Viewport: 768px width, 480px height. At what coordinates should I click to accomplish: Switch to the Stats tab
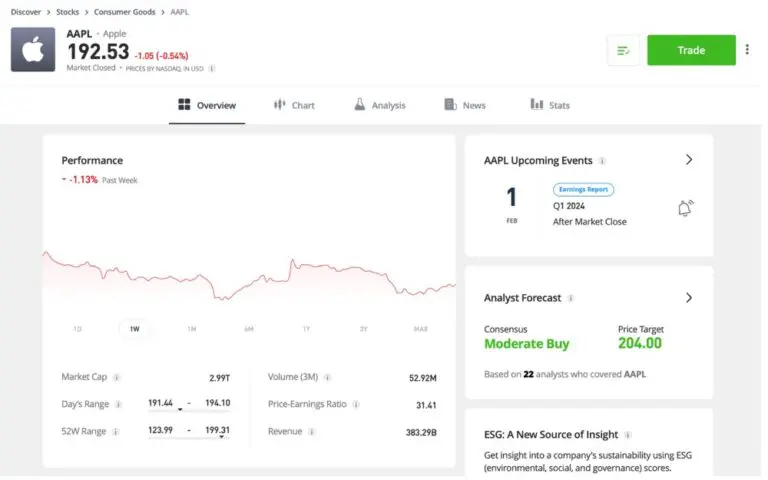[550, 105]
